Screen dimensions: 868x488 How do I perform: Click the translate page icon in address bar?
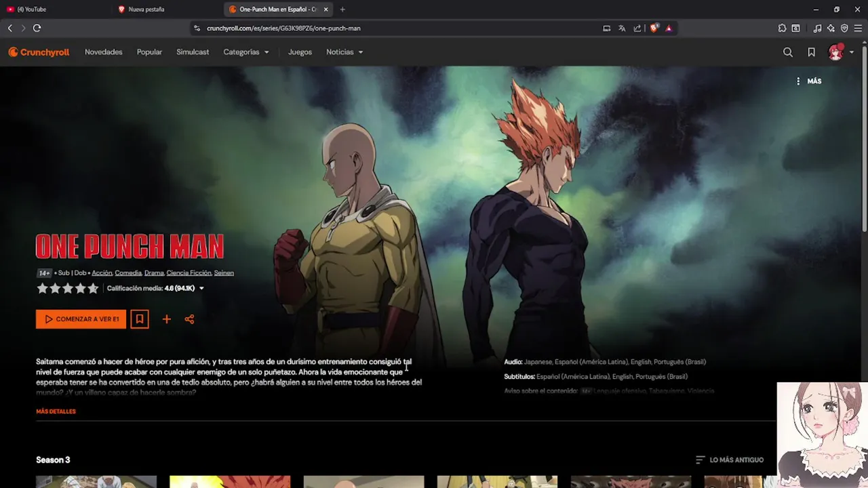point(622,28)
